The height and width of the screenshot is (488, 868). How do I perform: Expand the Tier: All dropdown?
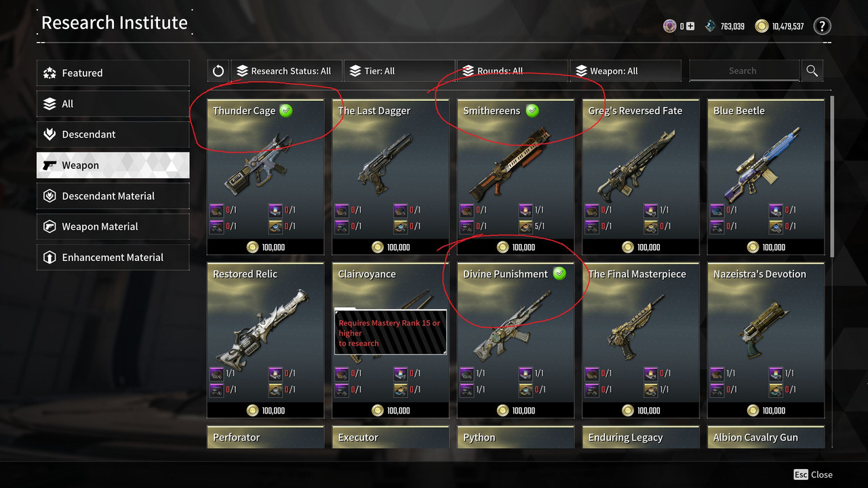coord(399,71)
